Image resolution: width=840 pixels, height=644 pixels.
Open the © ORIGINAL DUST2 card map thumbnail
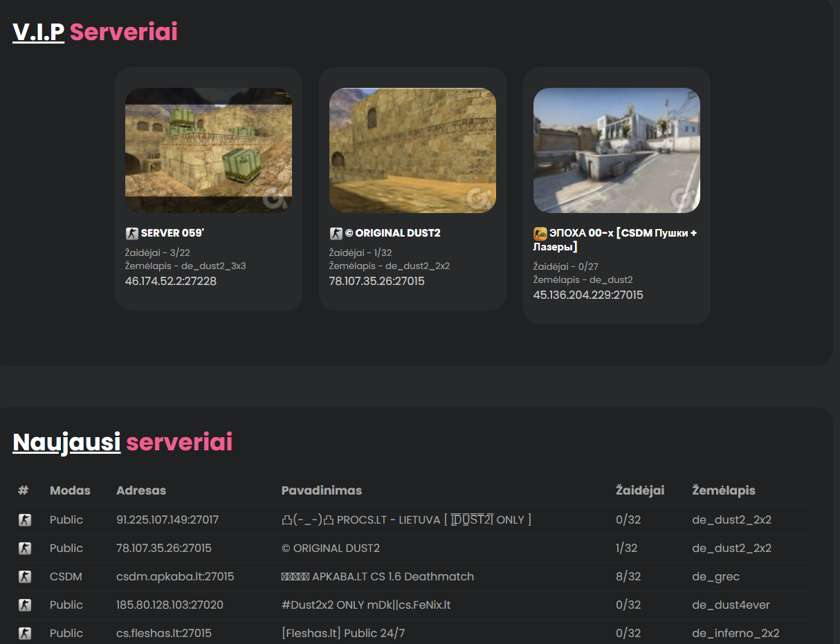coord(412,150)
